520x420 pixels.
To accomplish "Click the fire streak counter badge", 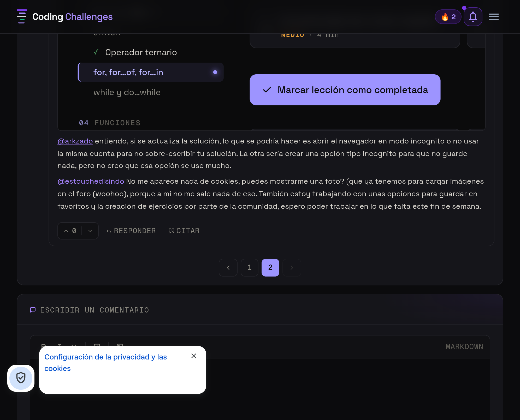I will tap(448, 17).
